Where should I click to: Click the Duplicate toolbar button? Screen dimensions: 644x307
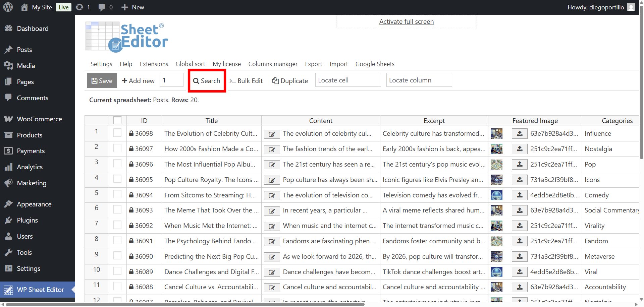tap(290, 81)
